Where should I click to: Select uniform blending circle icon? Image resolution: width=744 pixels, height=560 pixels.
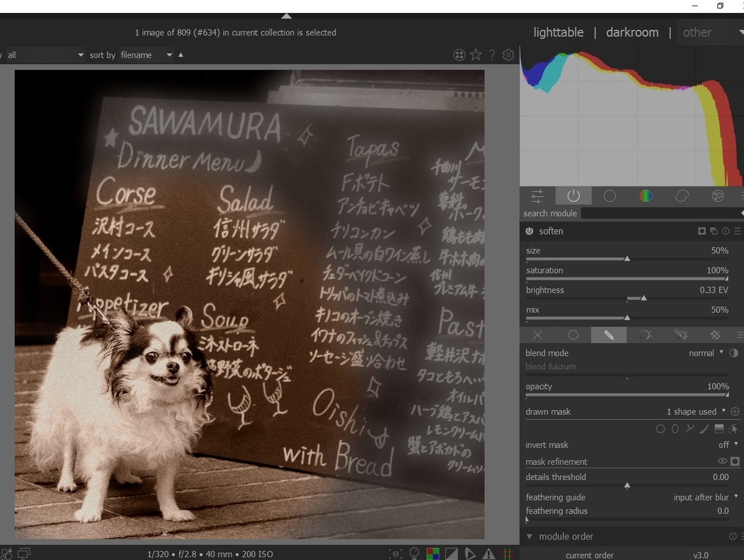coord(573,335)
